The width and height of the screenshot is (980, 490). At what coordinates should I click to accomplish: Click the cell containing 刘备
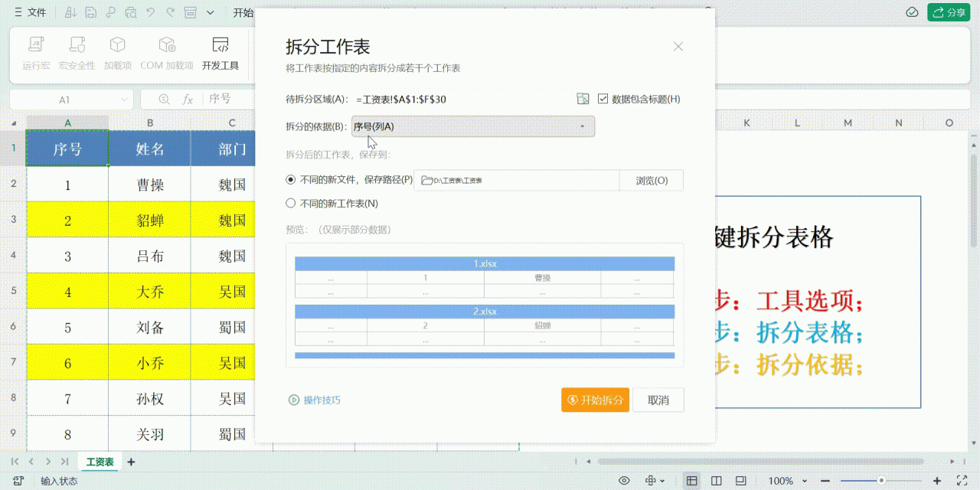point(149,327)
